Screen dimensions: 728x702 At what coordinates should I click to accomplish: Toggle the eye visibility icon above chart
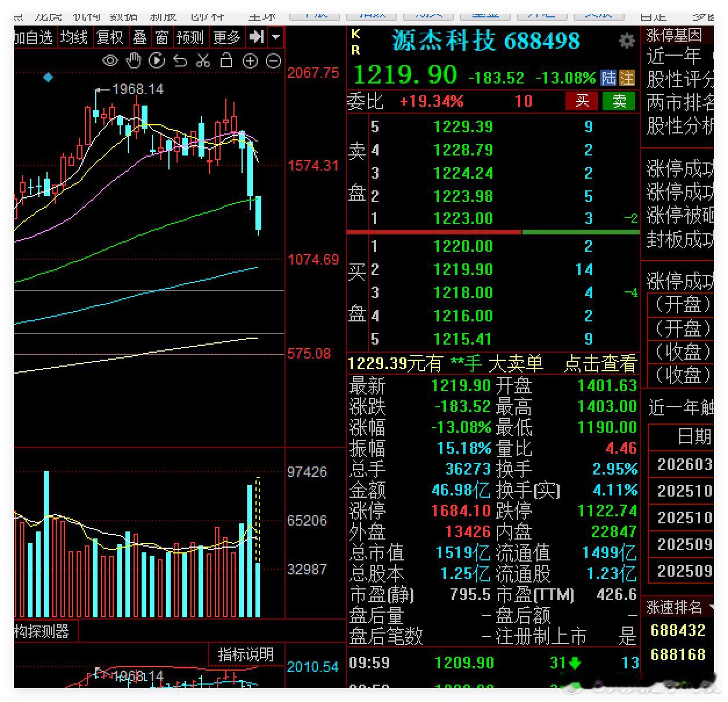coord(110,60)
